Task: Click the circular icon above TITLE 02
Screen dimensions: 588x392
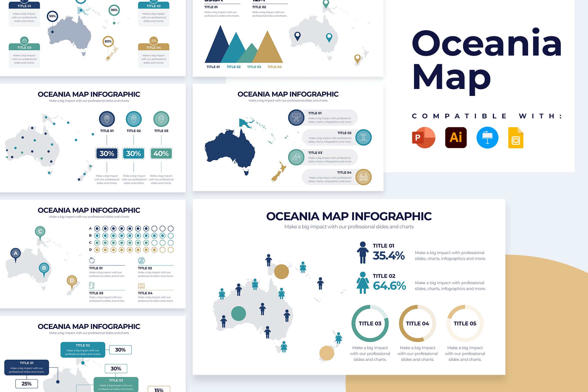Action: click(141, 260)
